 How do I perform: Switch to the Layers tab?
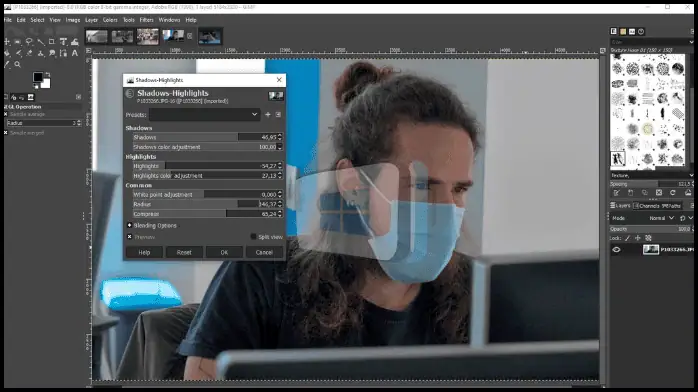620,206
